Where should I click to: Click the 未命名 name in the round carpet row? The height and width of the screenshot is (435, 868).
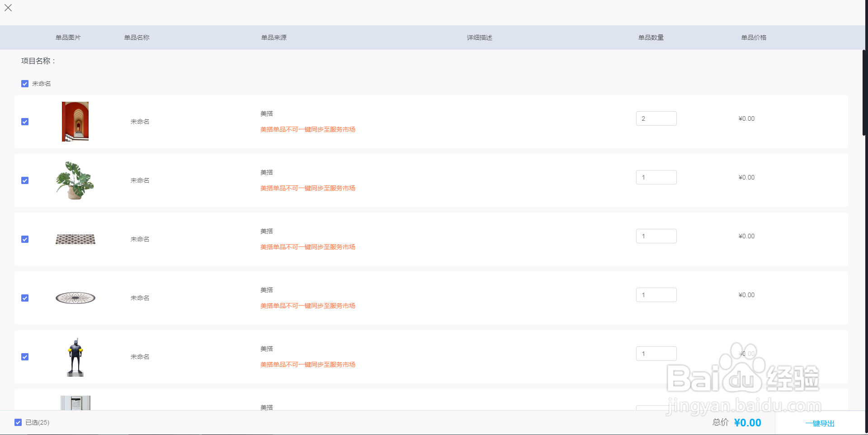point(140,298)
